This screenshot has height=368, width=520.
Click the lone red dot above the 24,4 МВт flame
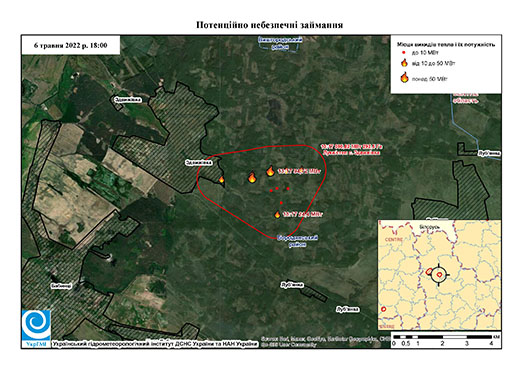pyautogui.click(x=281, y=203)
